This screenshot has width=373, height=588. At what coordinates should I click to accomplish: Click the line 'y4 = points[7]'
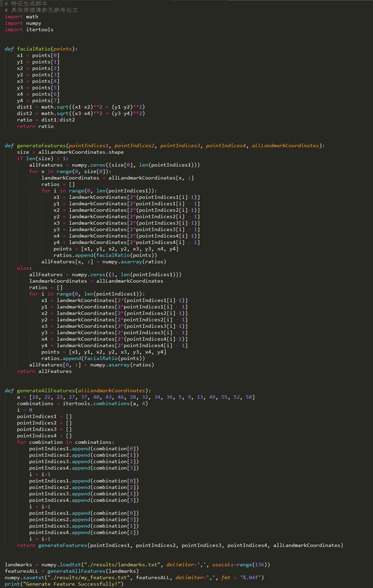pyautogui.click(x=38, y=100)
